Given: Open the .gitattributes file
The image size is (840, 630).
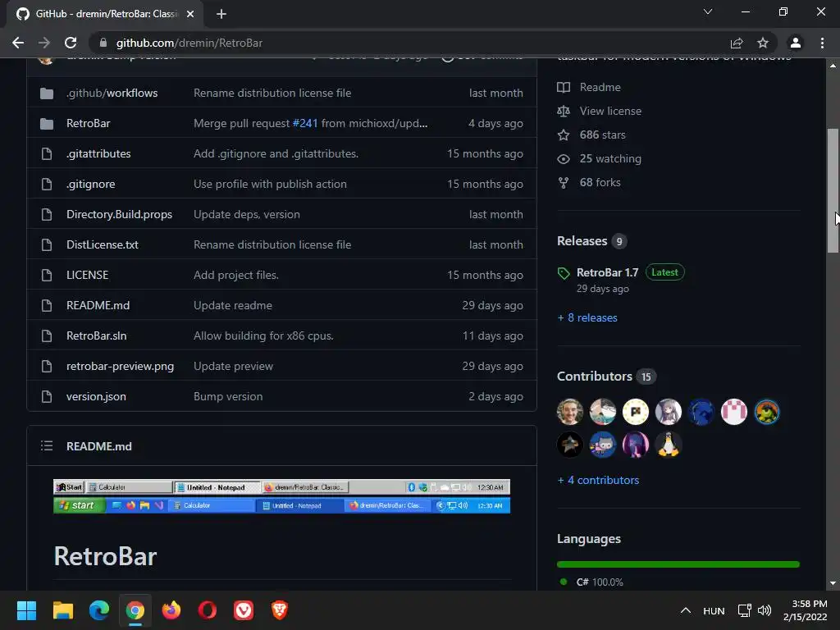Looking at the screenshot, I should tap(98, 153).
